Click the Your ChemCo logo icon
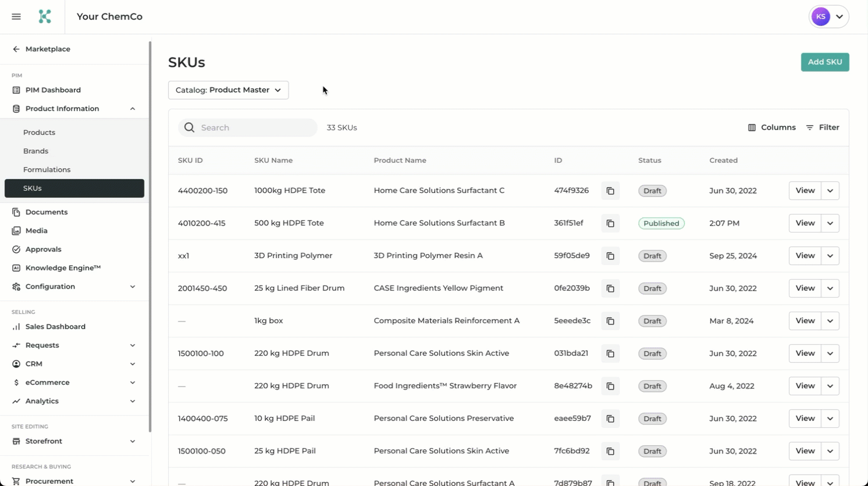This screenshot has height=486, width=868. [45, 17]
